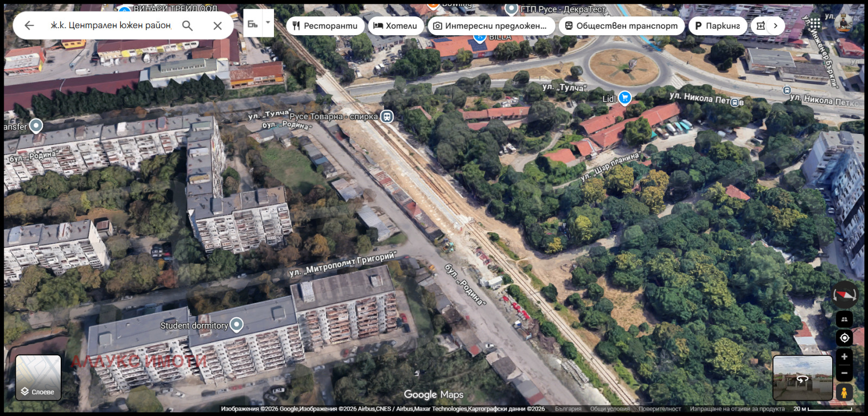
Task: Open the Google account avatar
Action: pyautogui.click(x=844, y=23)
